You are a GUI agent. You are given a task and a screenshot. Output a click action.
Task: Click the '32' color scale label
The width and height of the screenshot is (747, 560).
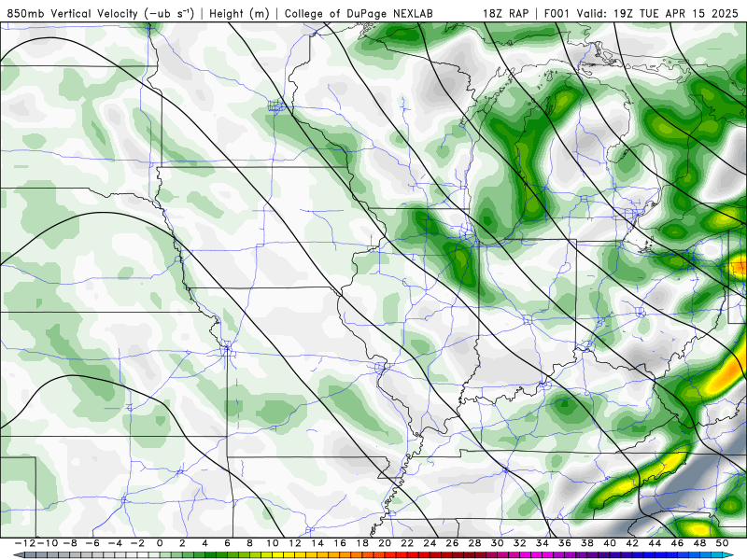coord(520,543)
